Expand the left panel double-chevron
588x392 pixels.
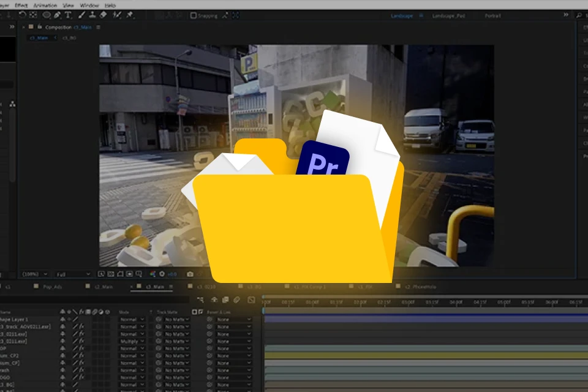pyautogui.click(x=12, y=26)
